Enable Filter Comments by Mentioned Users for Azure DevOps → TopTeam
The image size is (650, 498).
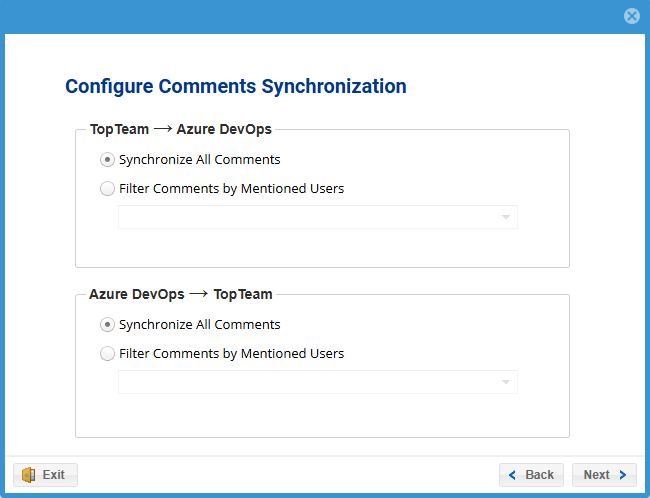pos(108,353)
